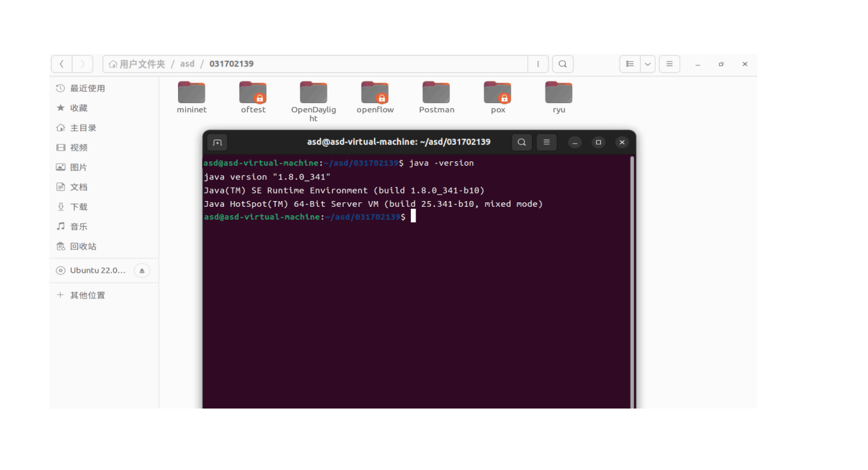
Task: Maximize the terminal window
Action: [x=599, y=142]
